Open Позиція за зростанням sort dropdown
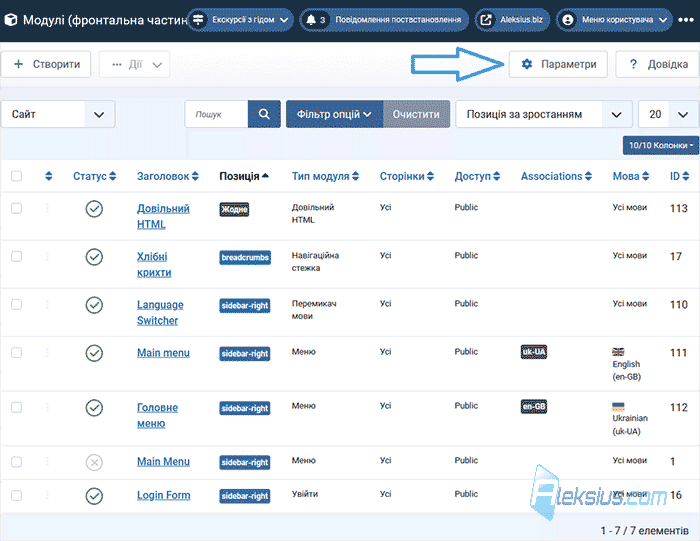 click(x=544, y=114)
